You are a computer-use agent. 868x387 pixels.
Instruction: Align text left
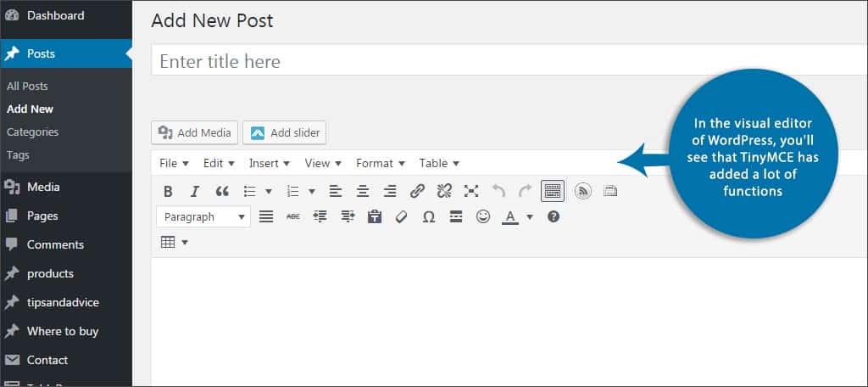[336, 192]
